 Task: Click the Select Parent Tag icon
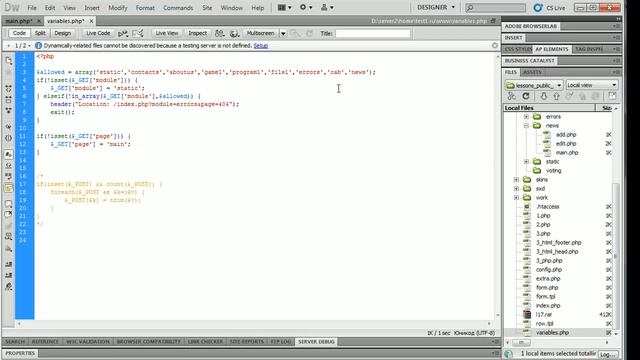point(9,127)
